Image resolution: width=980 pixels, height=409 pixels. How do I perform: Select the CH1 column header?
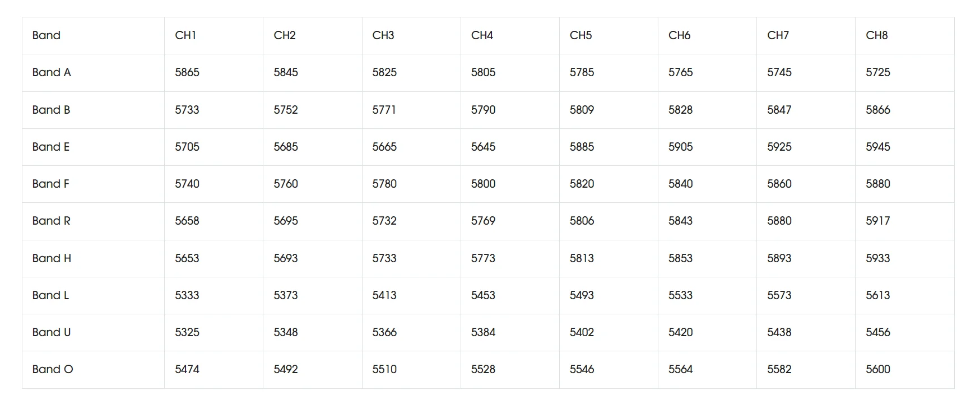pyautogui.click(x=185, y=35)
